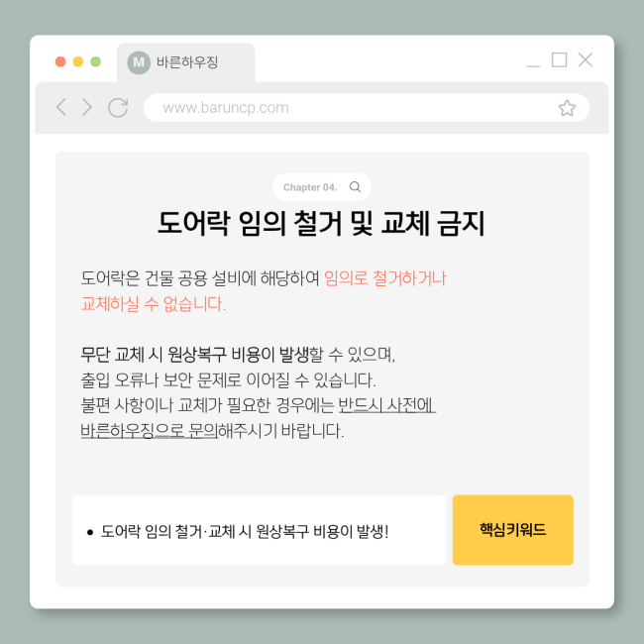Click the yellow traffic light dot
Screen dimensions: 644x644
point(78,61)
